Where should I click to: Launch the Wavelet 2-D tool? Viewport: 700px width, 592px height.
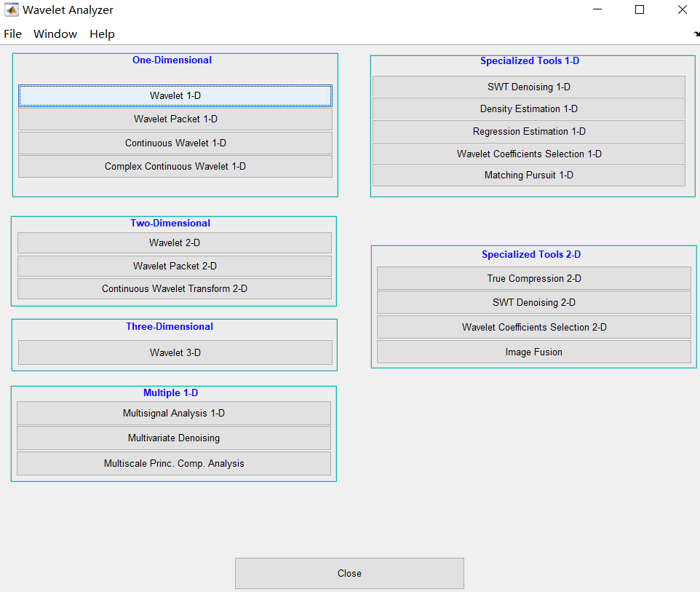click(x=175, y=242)
